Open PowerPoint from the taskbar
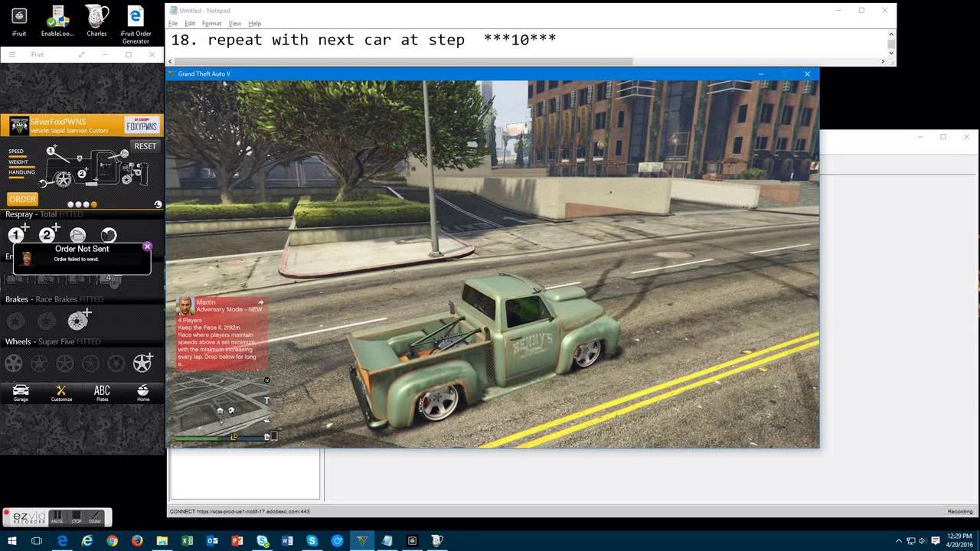The image size is (980, 551). tap(237, 540)
